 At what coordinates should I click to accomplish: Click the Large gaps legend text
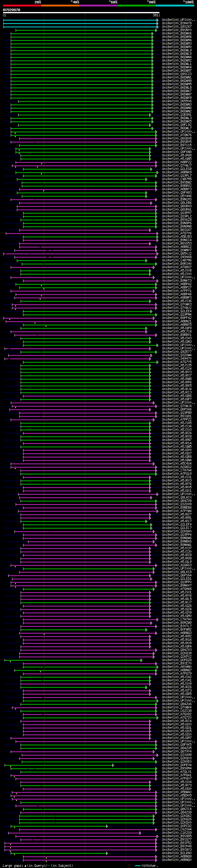click(x=38, y=865)
